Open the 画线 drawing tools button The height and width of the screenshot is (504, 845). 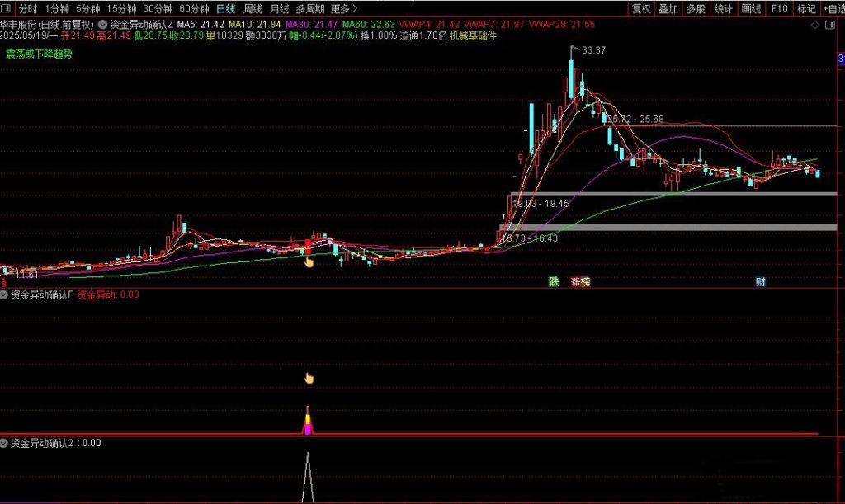(x=751, y=8)
